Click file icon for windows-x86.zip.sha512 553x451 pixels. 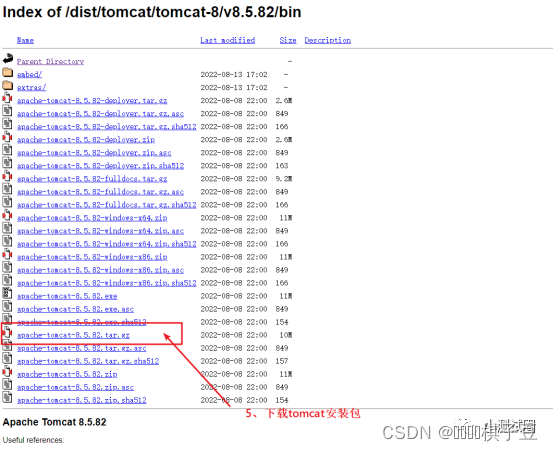(7, 281)
